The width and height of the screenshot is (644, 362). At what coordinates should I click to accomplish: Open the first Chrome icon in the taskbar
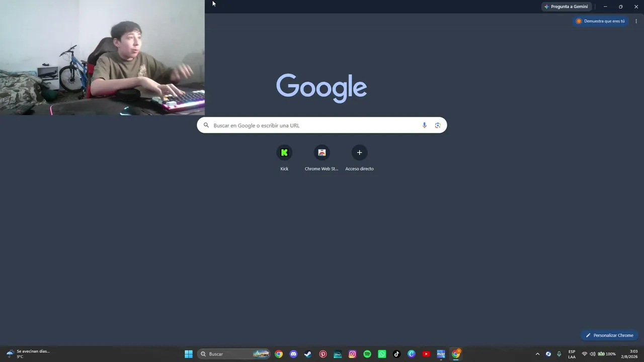coord(279,354)
